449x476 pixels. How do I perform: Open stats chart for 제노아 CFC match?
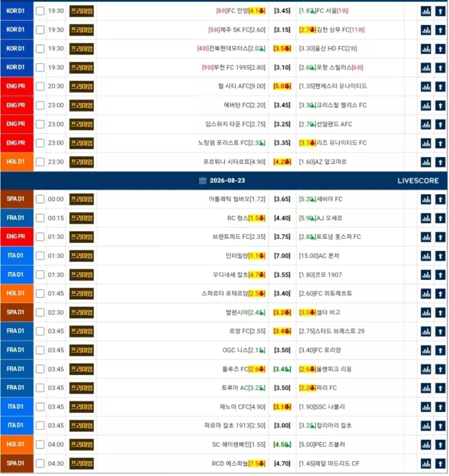click(x=426, y=408)
